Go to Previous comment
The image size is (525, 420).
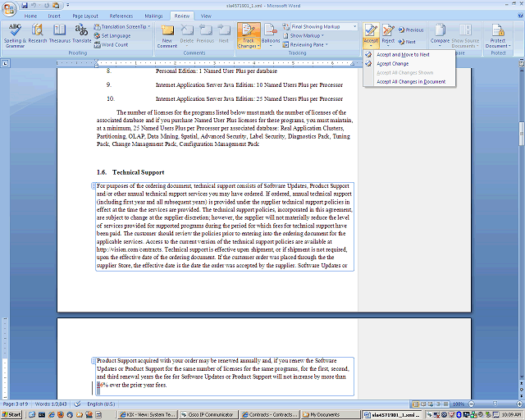pos(205,34)
